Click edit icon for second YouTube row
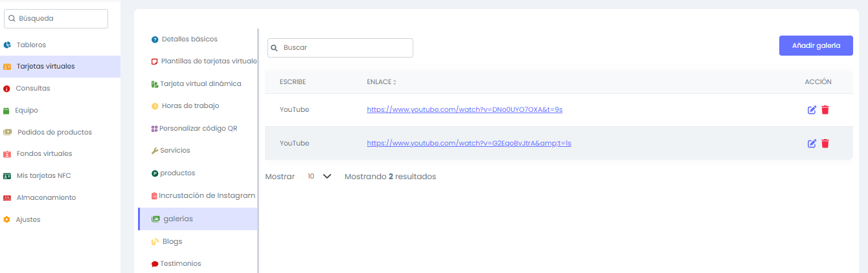Image resolution: width=868 pixels, height=273 pixels. 812,144
